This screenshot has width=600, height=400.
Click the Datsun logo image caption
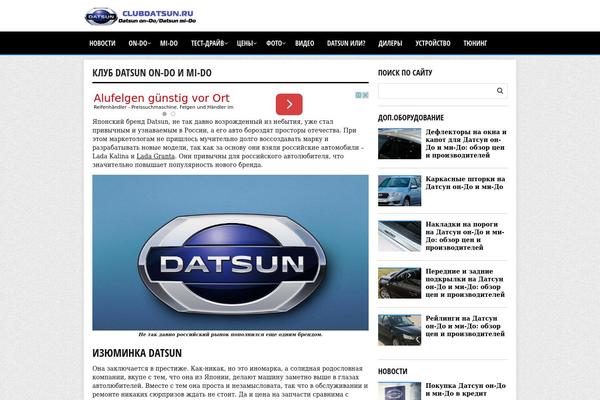tap(230, 334)
